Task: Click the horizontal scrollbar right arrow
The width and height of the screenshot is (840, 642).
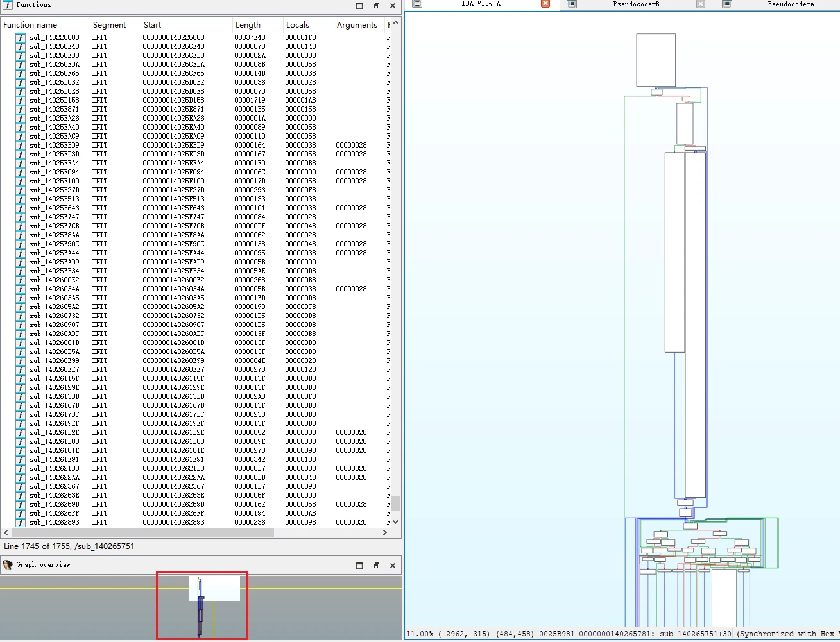Action: point(385,532)
